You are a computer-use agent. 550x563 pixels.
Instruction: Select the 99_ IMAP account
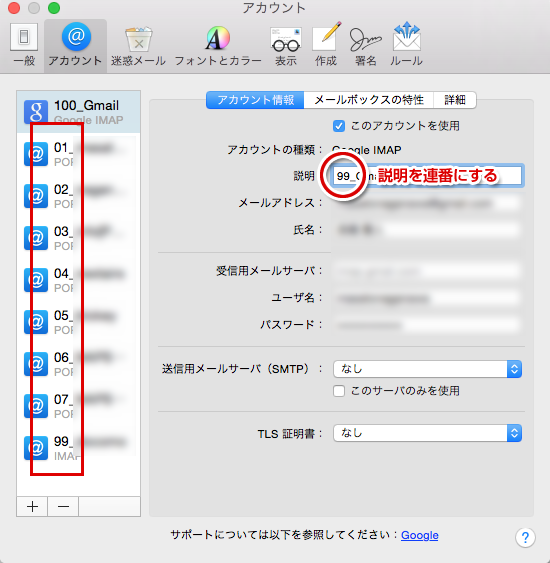79,448
